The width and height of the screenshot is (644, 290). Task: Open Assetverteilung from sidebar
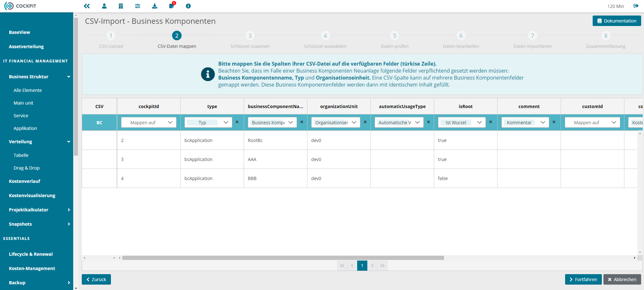tap(26, 47)
